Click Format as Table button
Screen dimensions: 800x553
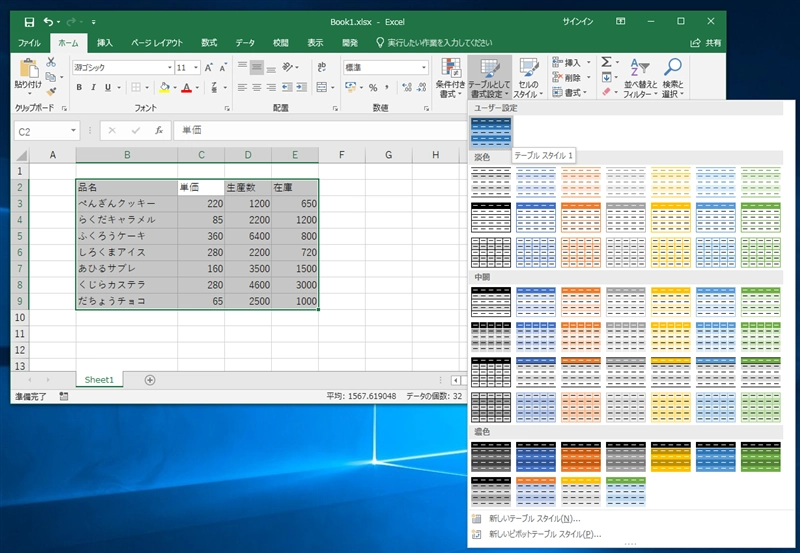[489, 78]
